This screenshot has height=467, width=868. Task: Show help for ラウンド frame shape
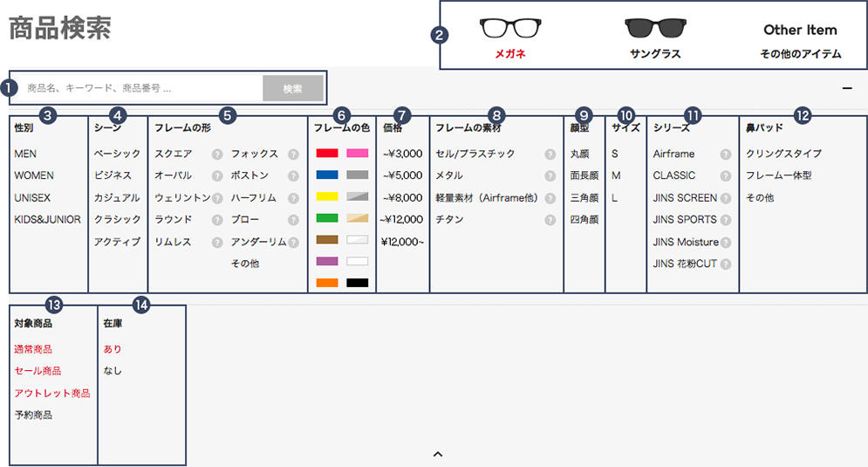217,220
